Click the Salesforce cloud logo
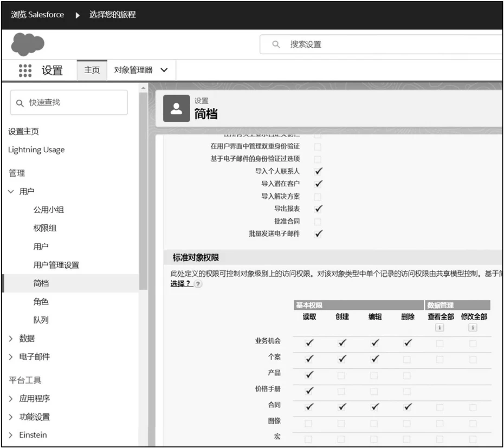Screen dimensions: 504x448 pyautogui.click(x=28, y=43)
